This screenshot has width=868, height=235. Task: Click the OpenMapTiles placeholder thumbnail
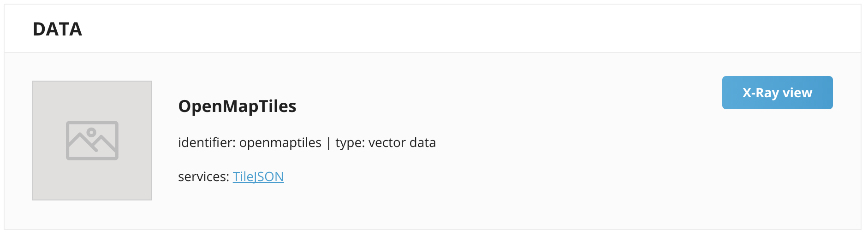point(92,141)
